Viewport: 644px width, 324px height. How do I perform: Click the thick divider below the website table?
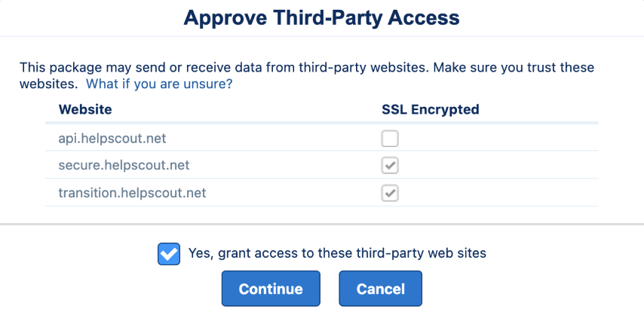point(322,224)
